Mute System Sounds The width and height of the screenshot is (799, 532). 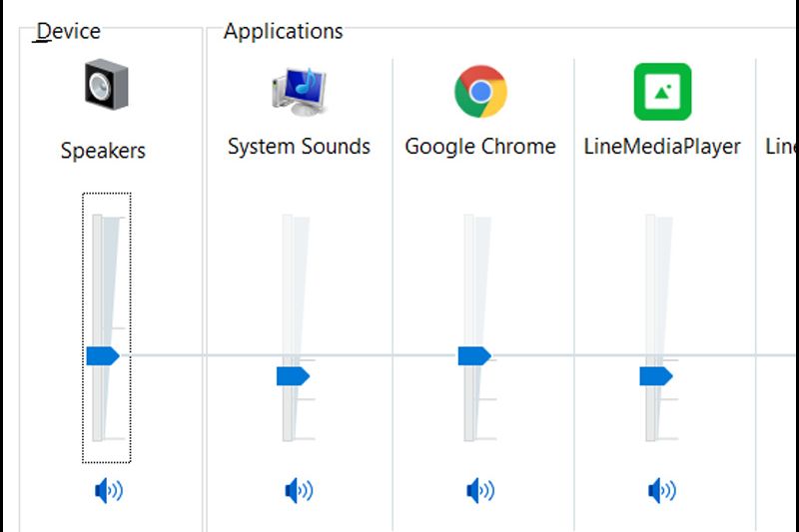(299, 490)
